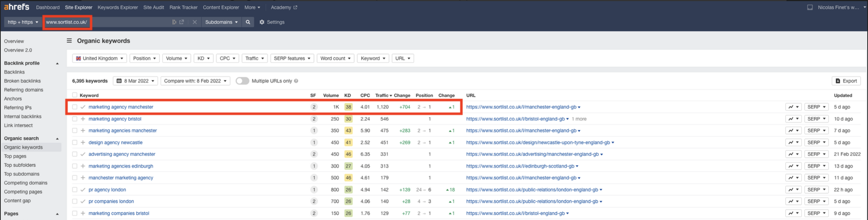
Task: Sort by the Traffic column header
Action: 383,95
